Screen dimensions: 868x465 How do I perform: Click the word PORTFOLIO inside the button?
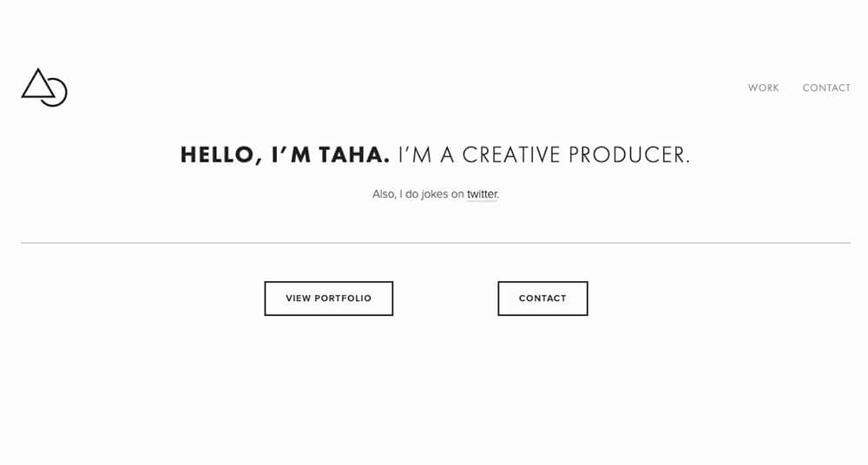343,298
